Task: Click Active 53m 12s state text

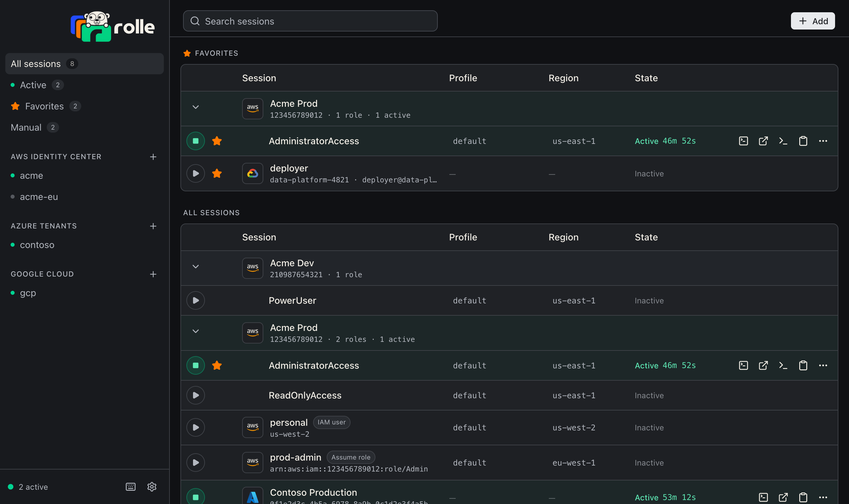Action: [665, 497]
